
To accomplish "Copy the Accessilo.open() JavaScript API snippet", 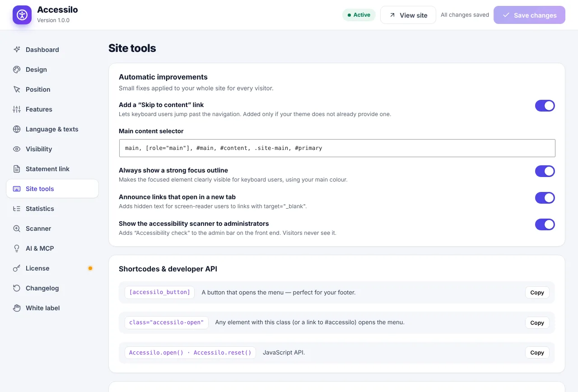I will coord(537,353).
